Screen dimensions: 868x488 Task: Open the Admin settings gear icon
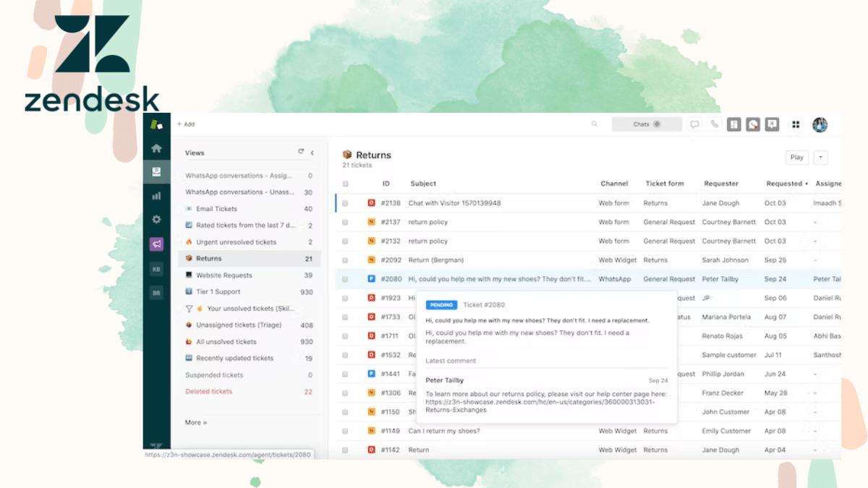tap(156, 219)
